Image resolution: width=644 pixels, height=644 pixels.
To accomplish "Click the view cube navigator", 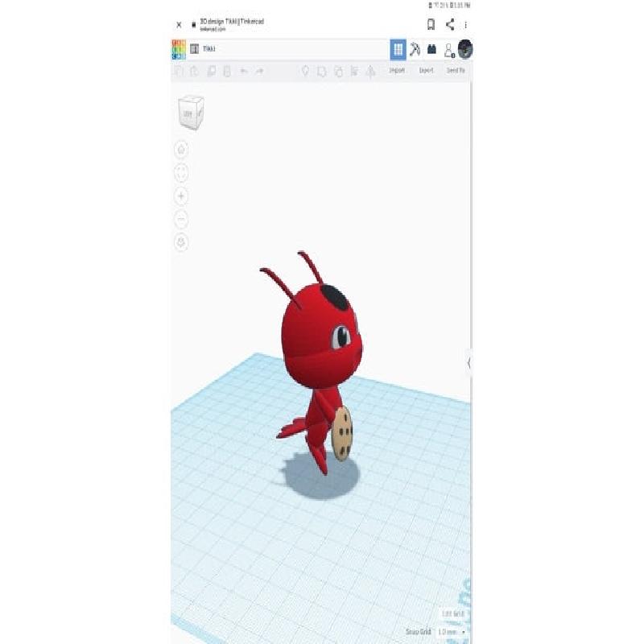I will click(x=191, y=113).
